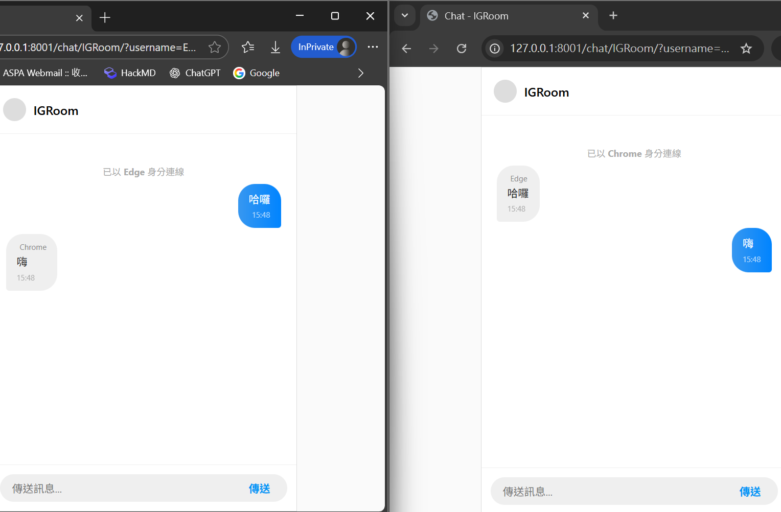Open the Google bookmark

tap(257, 73)
